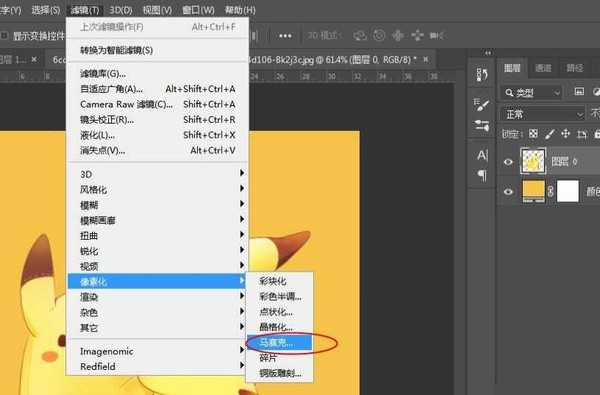Switch to the 图层 panel tab
This screenshot has width=600, height=395.
[x=512, y=68]
